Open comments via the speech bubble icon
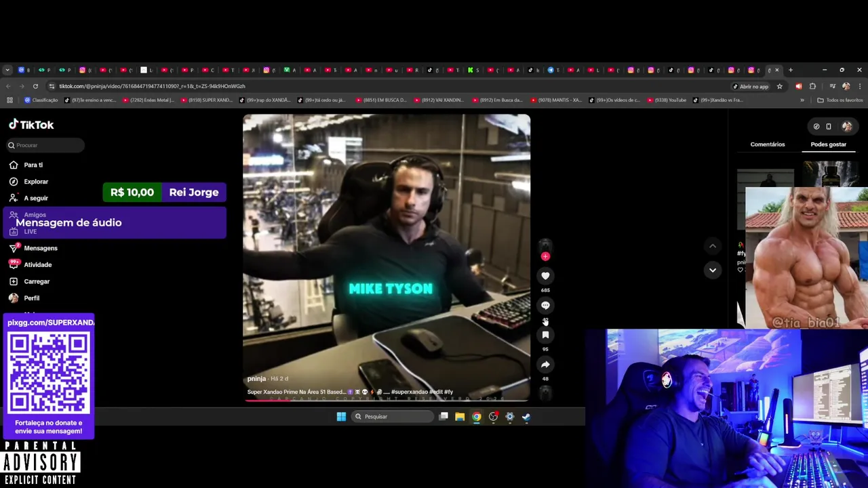This screenshot has width=868, height=488. (x=545, y=306)
